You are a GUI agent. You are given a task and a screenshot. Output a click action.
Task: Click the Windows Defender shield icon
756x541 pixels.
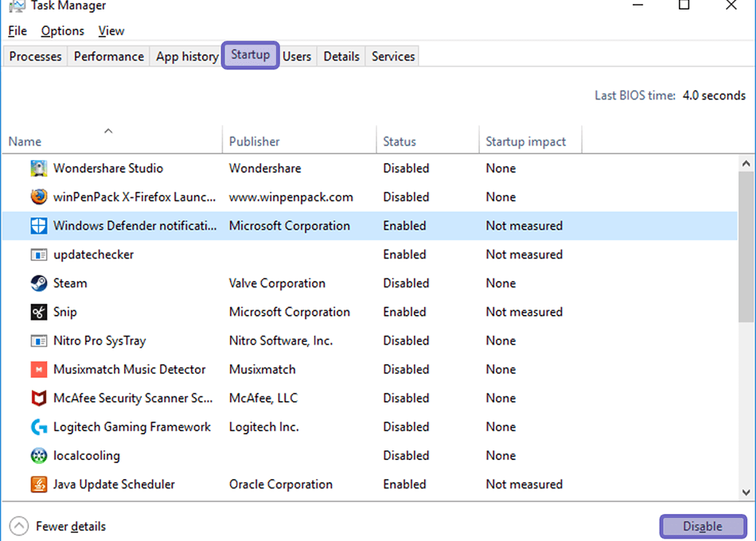pos(38,226)
